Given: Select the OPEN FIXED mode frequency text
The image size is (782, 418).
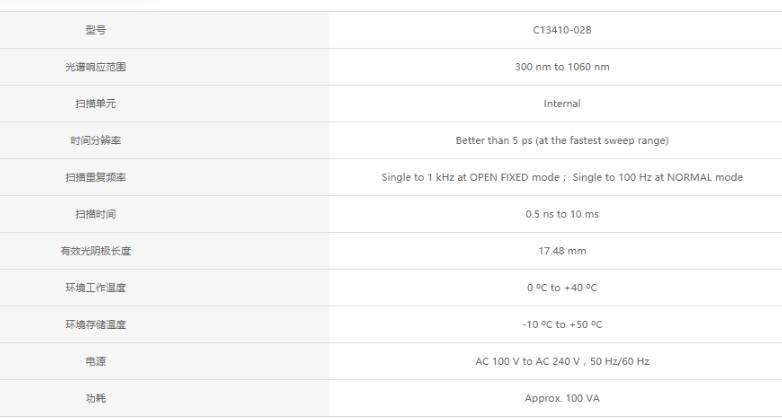Looking at the screenshot, I should (x=470, y=178).
